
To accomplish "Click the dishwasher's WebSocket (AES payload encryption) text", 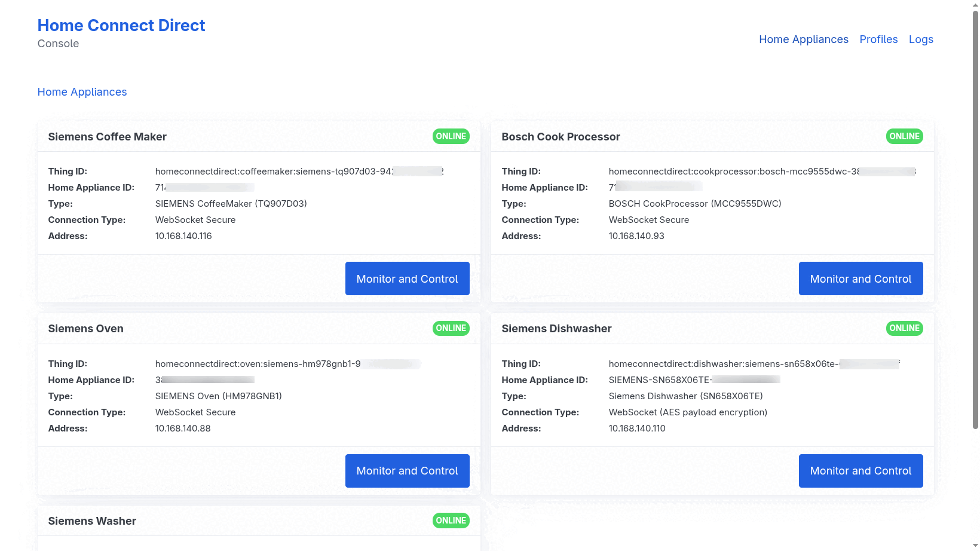I will point(688,412).
